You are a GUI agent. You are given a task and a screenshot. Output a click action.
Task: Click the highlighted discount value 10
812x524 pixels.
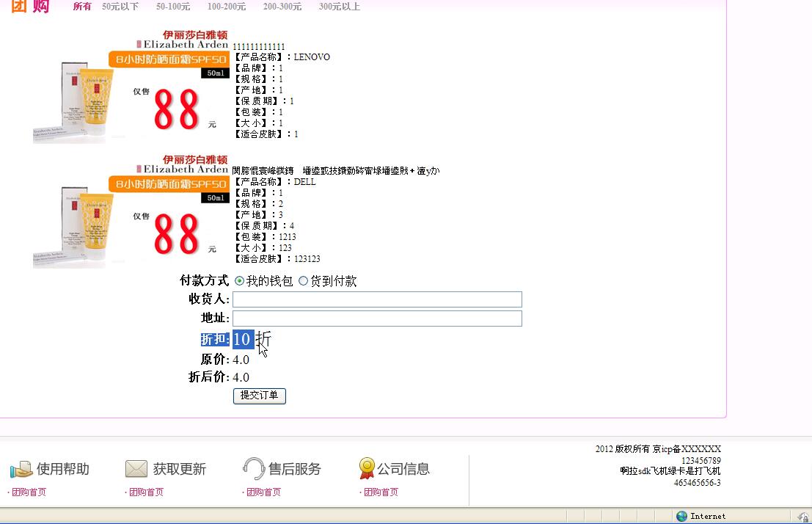pos(242,340)
